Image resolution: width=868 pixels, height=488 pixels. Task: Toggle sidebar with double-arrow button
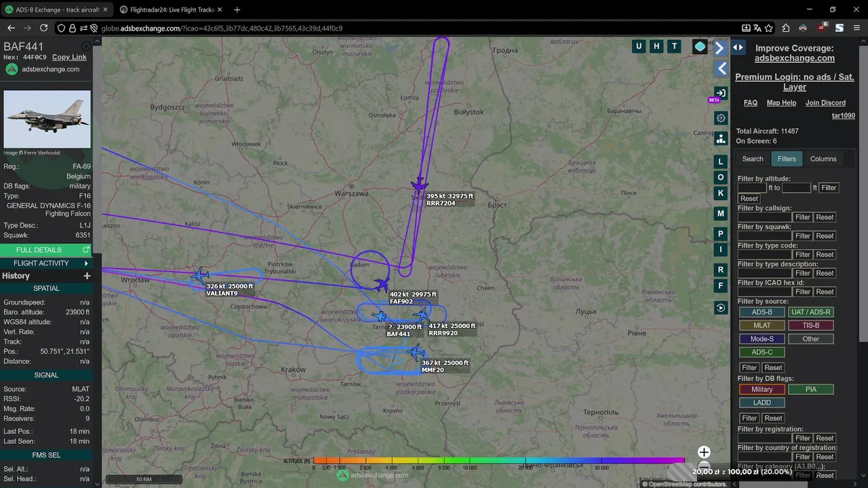tap(738, 47)
